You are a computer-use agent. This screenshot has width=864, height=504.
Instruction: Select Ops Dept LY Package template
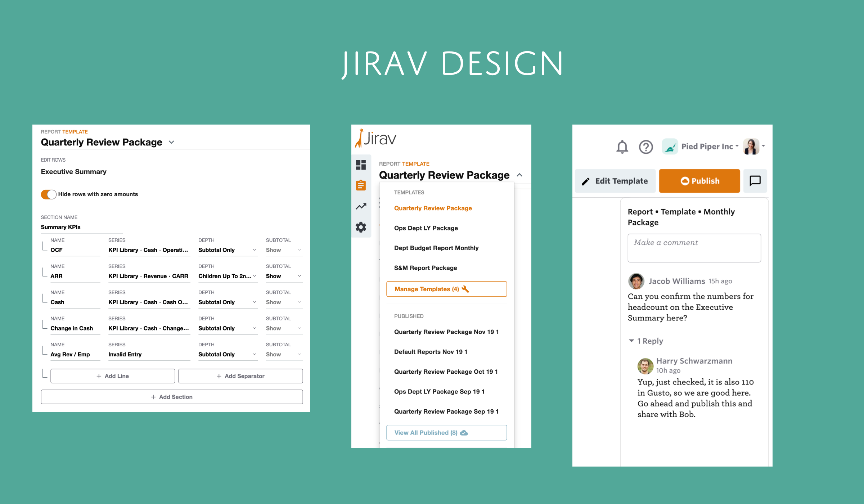click(426, 228)
